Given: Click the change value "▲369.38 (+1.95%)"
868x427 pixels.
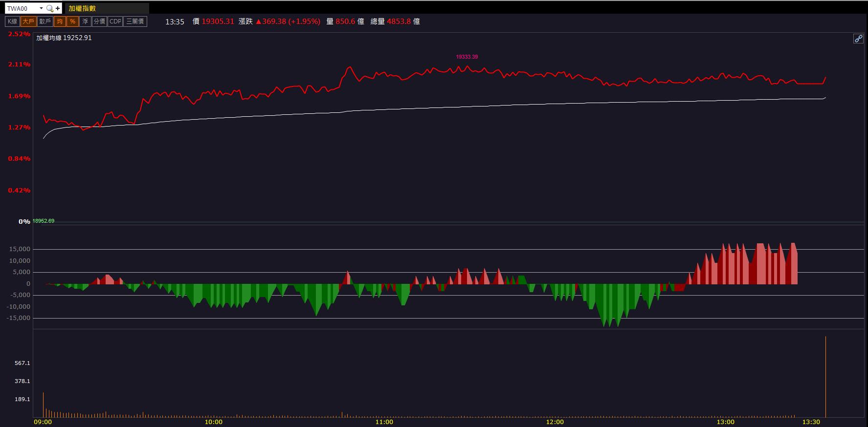Looking at the screenshot, I should point(288,21).
